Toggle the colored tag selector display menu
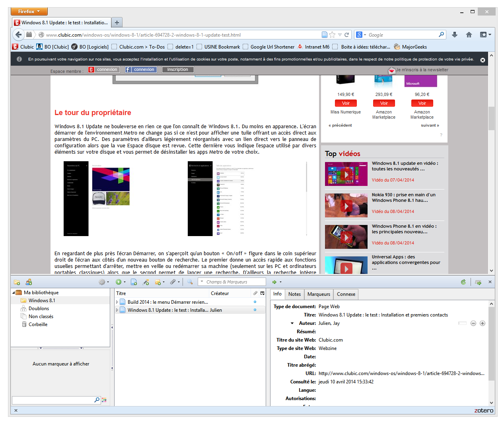Screen dimensions: 504x424 click(104, 400)
